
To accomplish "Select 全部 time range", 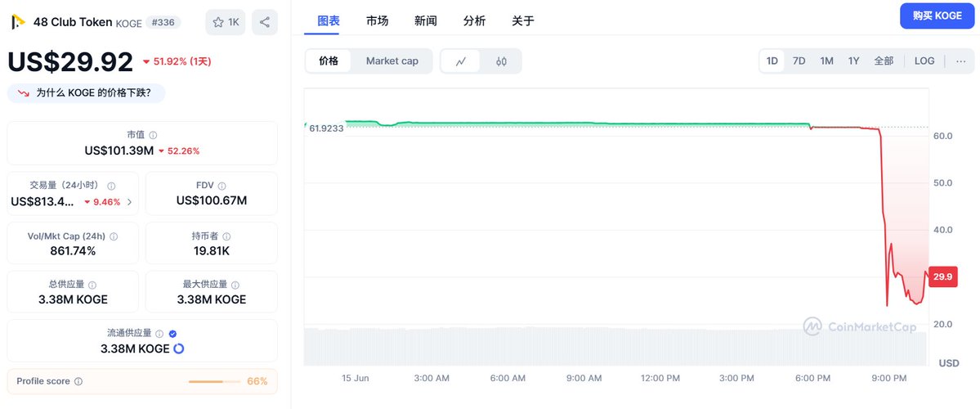I will 884,61.
